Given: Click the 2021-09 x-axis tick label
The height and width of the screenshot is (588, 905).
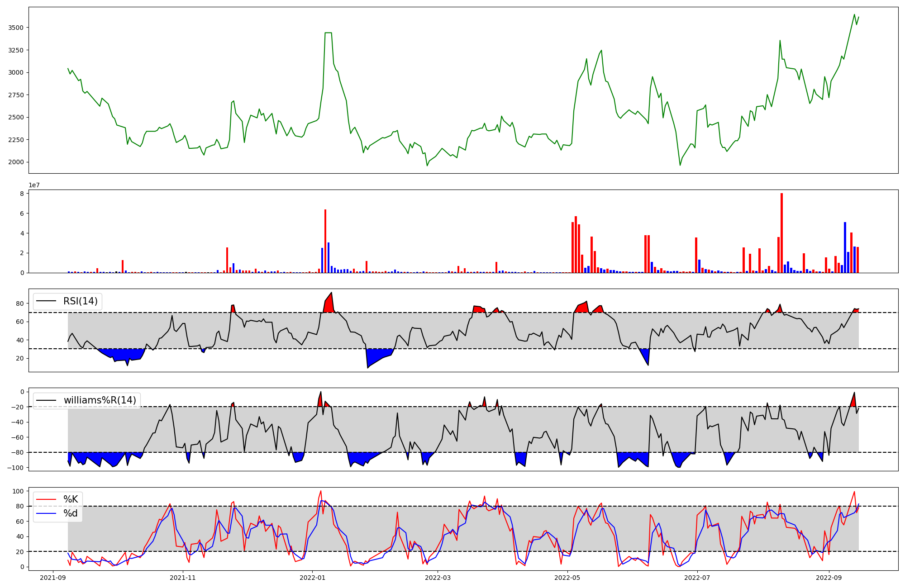Looking at the screenshot, I should point(53,578).
